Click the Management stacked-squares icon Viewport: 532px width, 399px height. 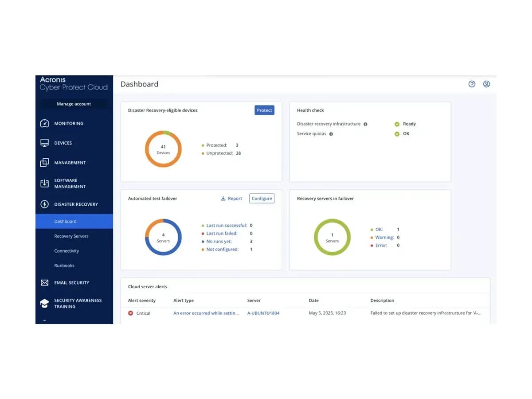(x=44, y=163)
